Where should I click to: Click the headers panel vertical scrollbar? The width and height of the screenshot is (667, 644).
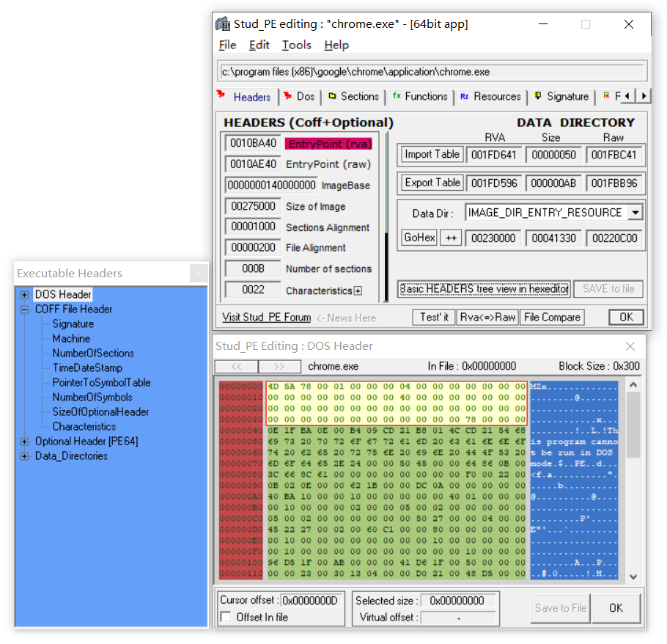[386, 217]
